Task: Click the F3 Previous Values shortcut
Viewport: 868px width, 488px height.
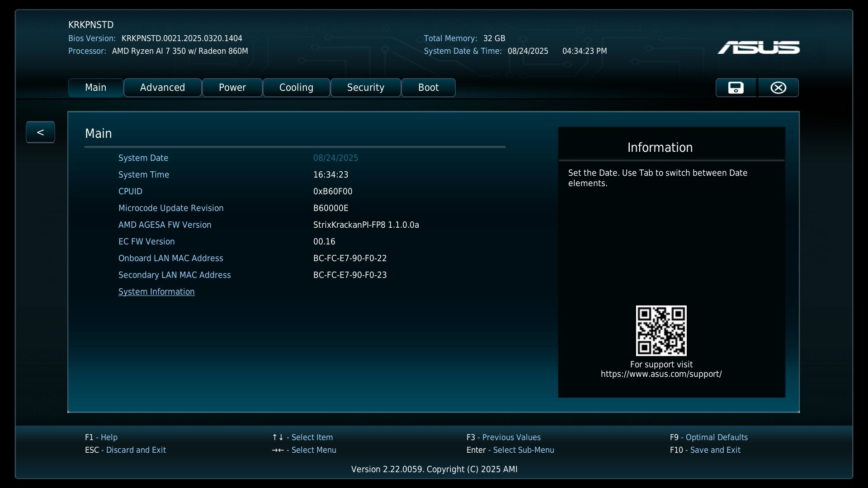Action: click(x=503, y=437)
